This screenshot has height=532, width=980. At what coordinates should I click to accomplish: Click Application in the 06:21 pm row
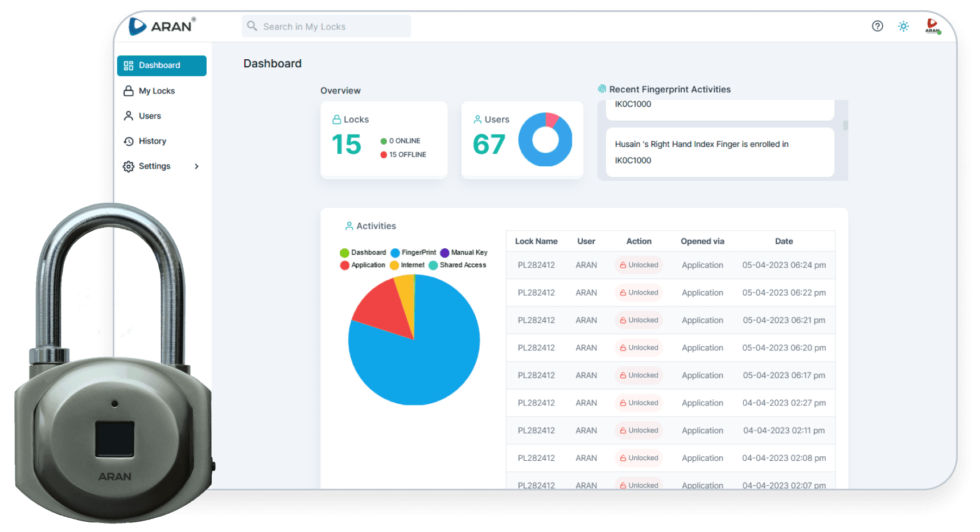pos(702,320)
